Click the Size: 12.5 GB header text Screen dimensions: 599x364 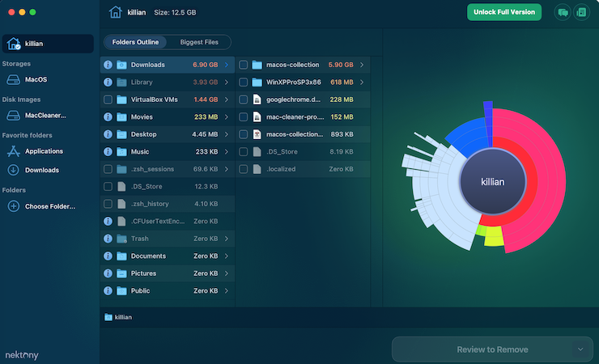175,13
